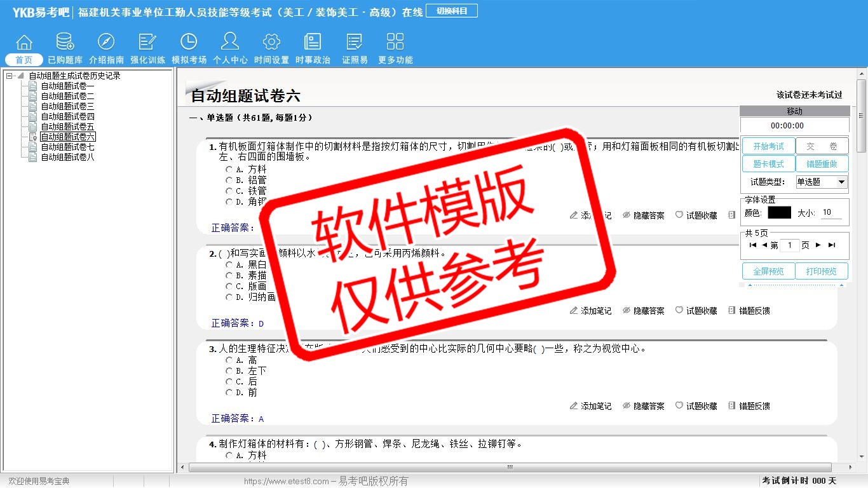Viewport: 868px width, 488px height.
Task: Select option A 黑白 in question 2
Action: (229, 265)
